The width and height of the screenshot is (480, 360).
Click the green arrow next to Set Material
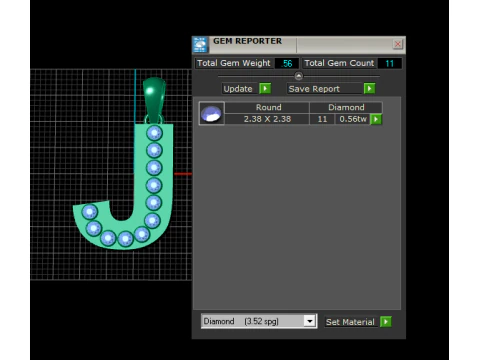click(x=386, y=322)
